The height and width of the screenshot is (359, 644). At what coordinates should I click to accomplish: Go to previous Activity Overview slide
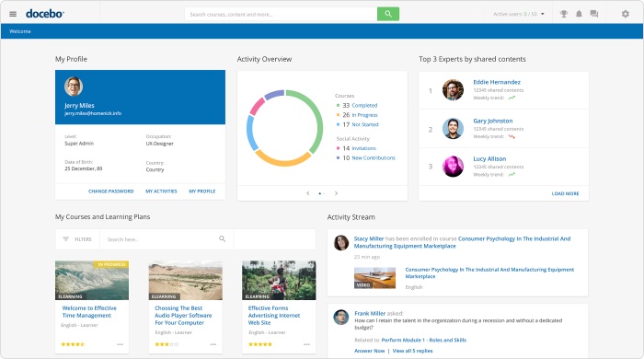(x=308, y=193)
